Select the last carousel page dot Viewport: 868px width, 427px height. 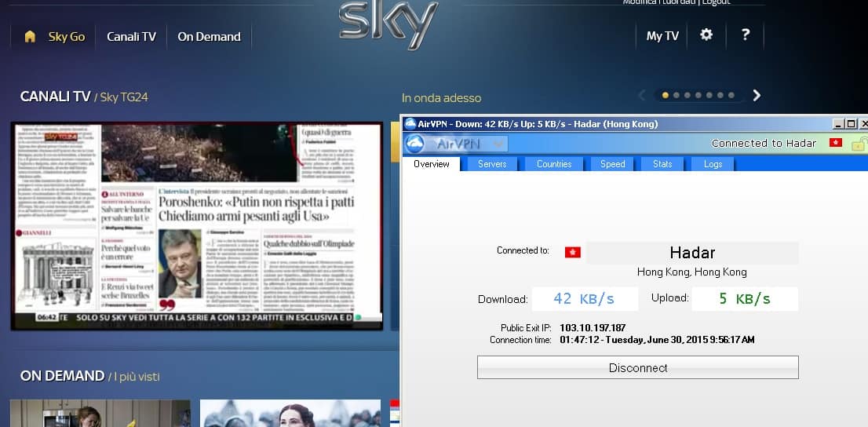[731, 95]
